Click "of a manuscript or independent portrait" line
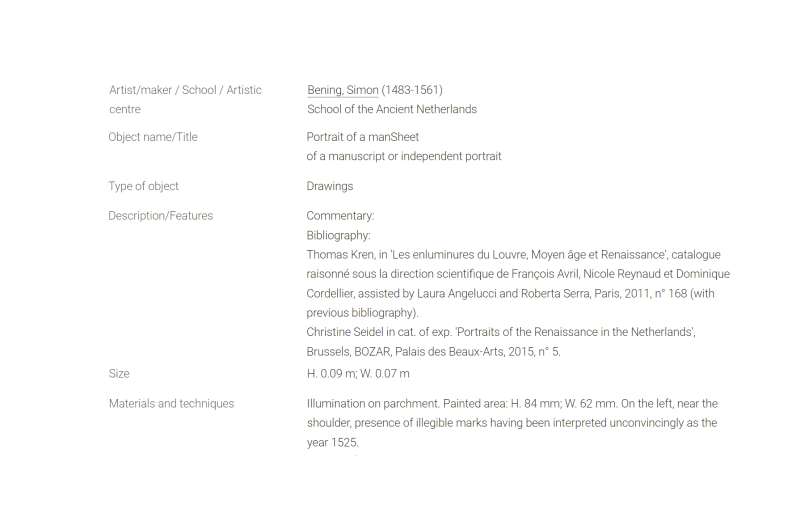This screenshot has width=800, height=505. coord(404,156)
